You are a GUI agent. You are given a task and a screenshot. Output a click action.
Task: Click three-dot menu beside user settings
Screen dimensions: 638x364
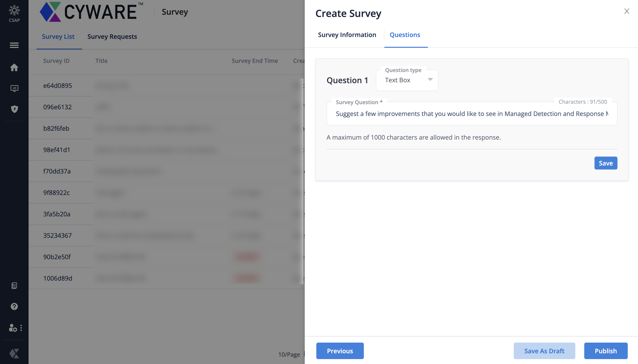coord(21,328)
